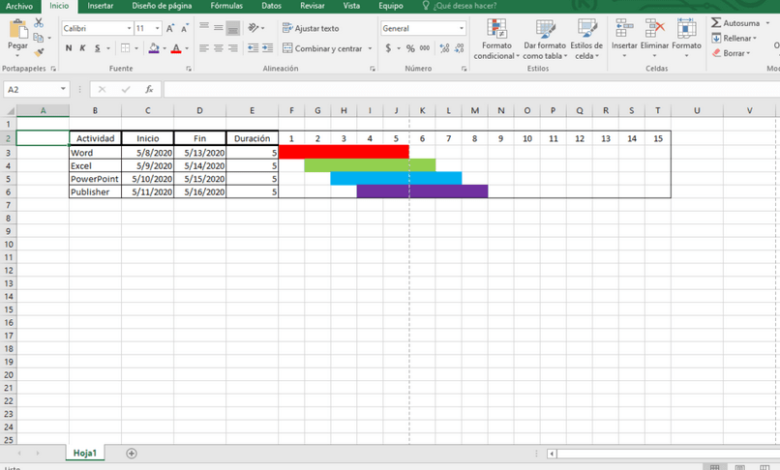
Task: Select the Hoja1 sheet tab
Action: click(x=85, y=453)
